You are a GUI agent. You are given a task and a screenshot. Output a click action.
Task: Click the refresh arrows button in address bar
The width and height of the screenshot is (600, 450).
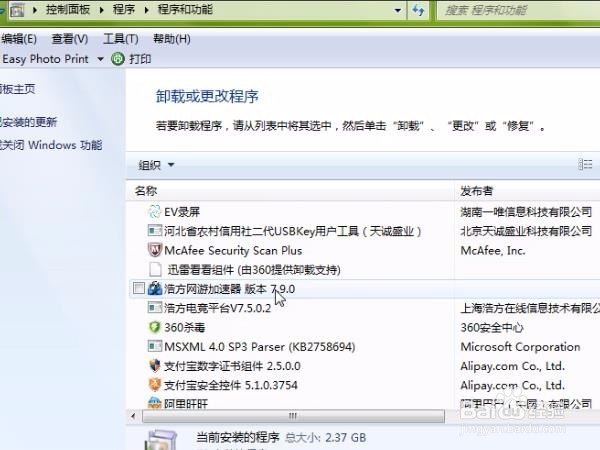coord(418,10)
